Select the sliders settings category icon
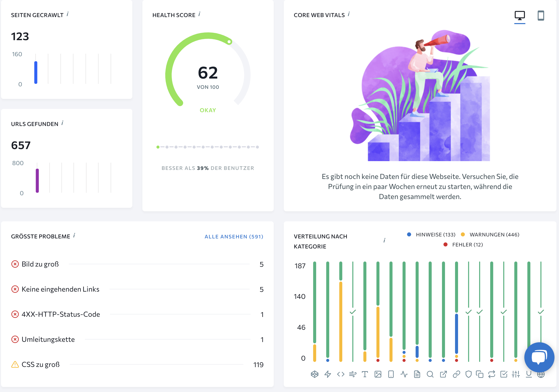 pyautogui.click(x=516, y=374)
